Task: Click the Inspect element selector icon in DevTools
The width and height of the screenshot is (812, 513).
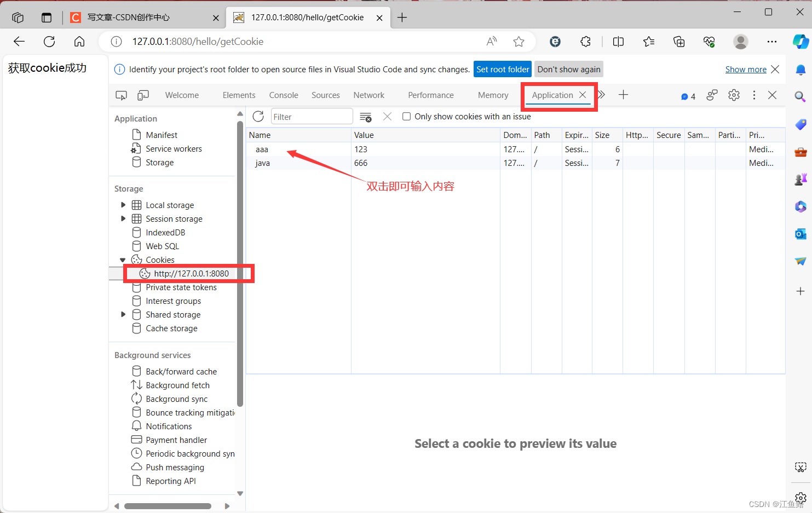Action: 121,95
